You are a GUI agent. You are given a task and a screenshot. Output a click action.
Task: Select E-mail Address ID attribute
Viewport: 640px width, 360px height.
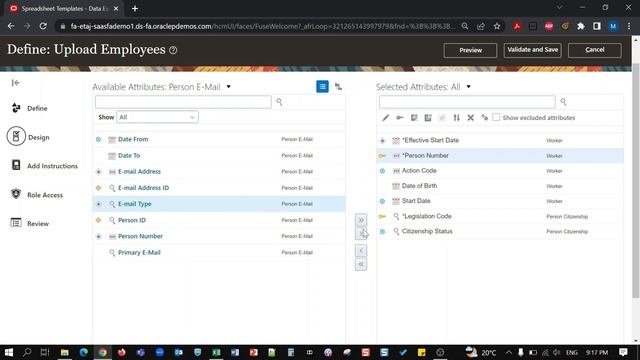[219, 188]
